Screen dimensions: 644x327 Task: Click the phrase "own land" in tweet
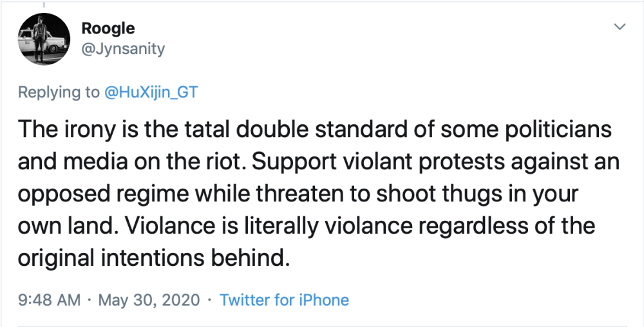pos(59,226)
